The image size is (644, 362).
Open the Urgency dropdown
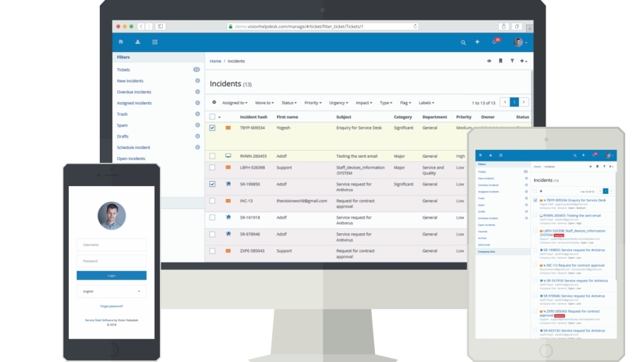(x=339, y=103)
